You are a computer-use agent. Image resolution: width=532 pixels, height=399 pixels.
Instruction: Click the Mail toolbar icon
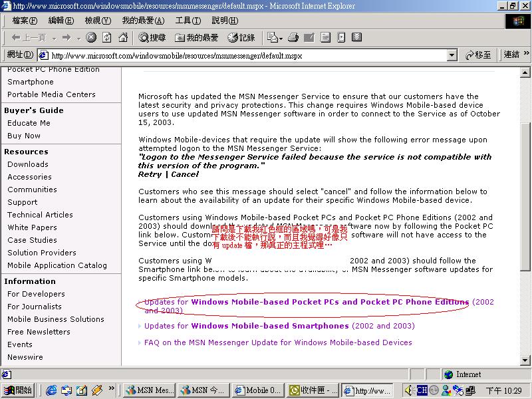[273, 37]
